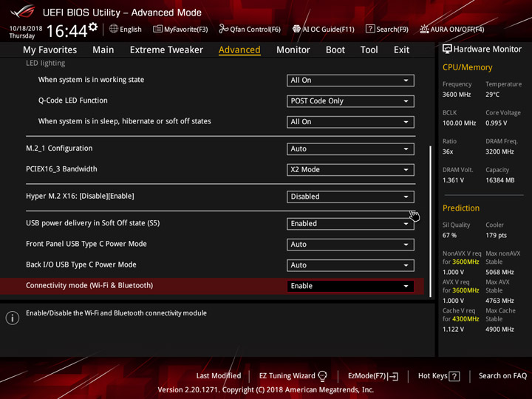Click the 4300MHz cache frequency text
The image size is (532, 399).
pyautogui.click(x=465, y=319)
